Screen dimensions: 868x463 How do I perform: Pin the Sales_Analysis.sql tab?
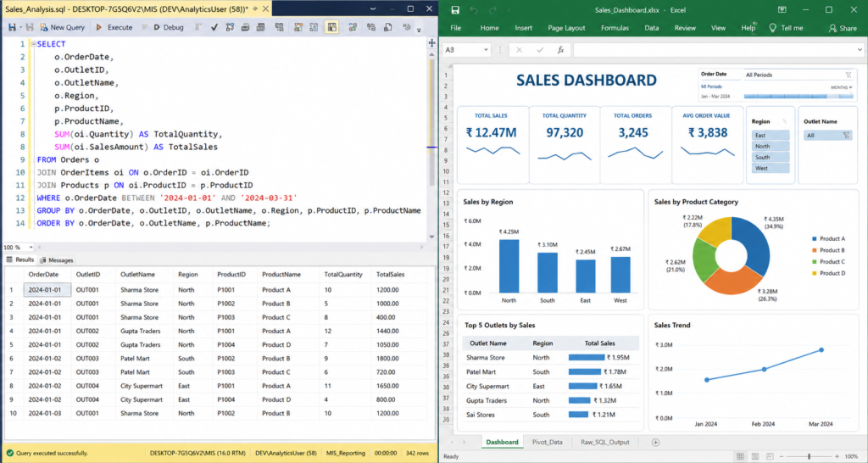pos(255,8)
